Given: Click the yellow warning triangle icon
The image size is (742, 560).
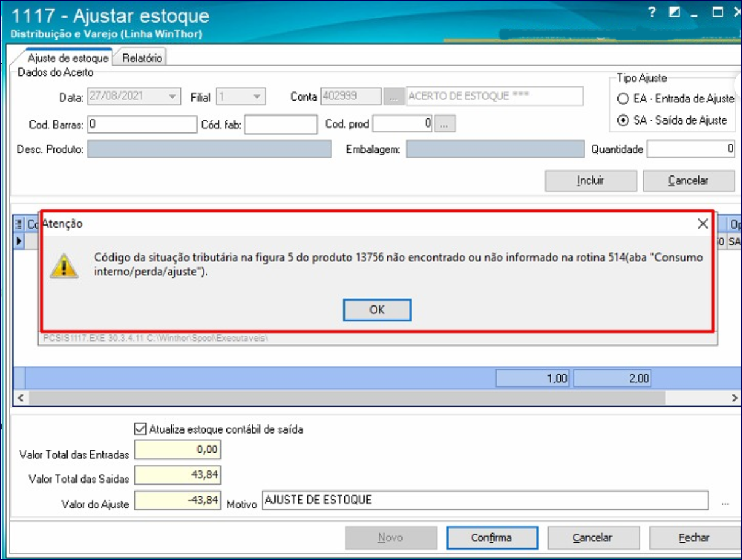Looking at the screenshot, I should 64,266.
